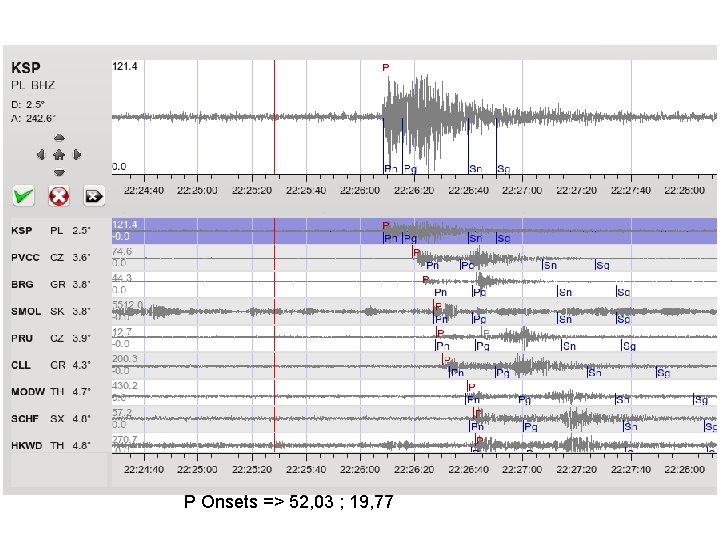
Task: Click the P pick on PRU trace
Action: point(441,333)
